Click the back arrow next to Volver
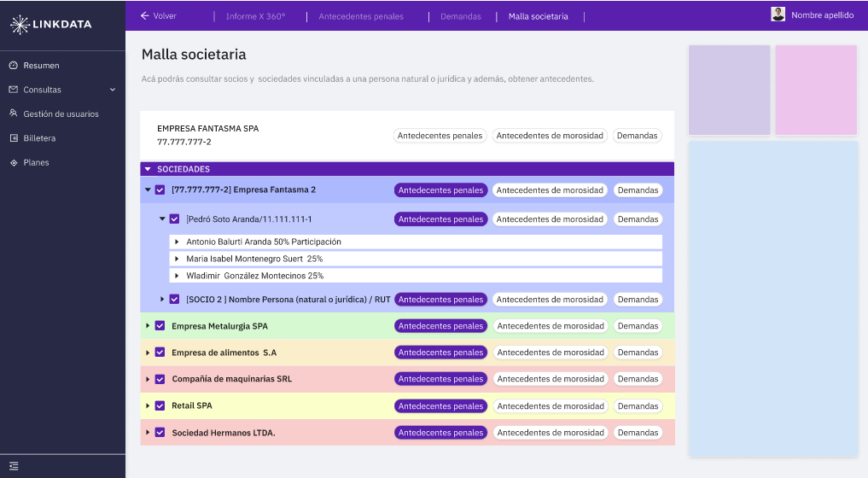This screenshot has width=868, height=478. coord(144,16)
